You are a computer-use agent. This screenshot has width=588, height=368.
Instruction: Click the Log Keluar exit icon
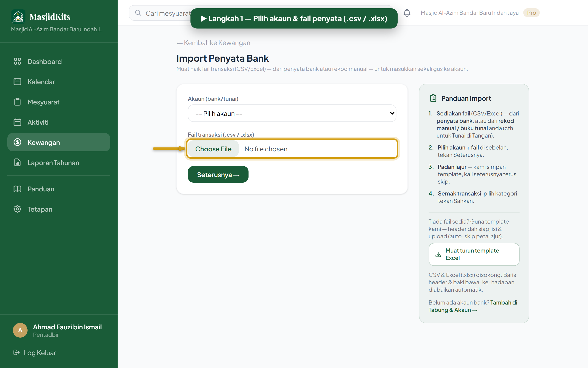point(16,352)
